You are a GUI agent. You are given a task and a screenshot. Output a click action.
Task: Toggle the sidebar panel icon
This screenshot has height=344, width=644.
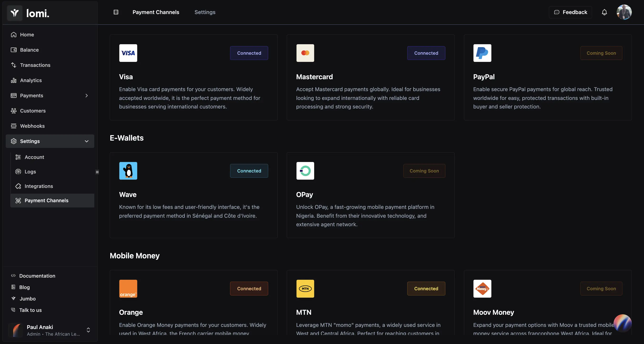[x=116, y=12]
